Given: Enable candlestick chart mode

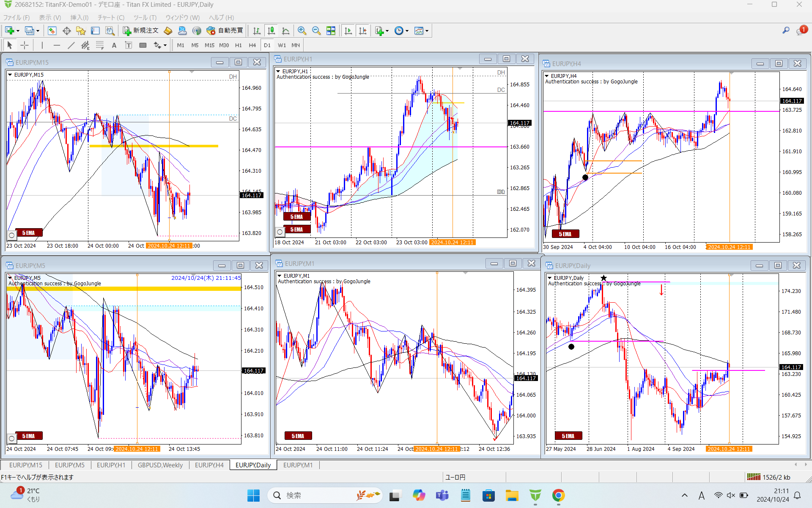Looking at the screenshot, I should (x=271, y=30).
